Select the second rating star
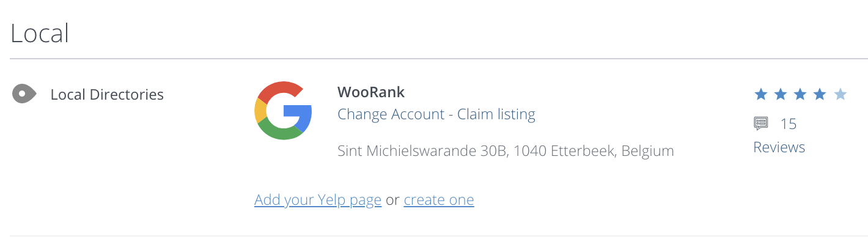Viewport: 868px width, 247px height. point(781,94)
